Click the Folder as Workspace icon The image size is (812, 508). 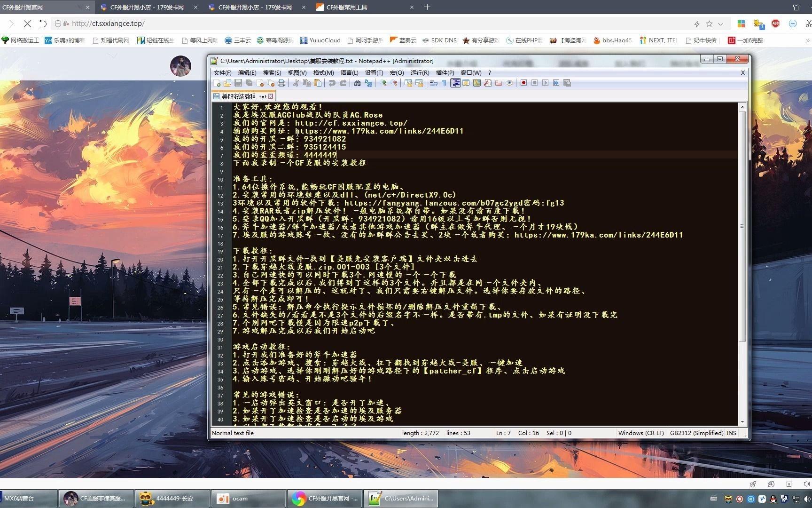tap(499, 83)
